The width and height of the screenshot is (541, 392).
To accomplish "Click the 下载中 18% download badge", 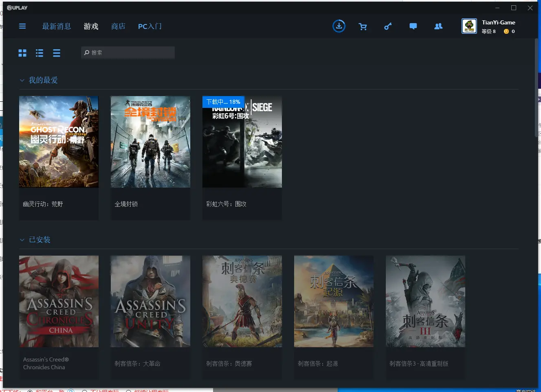I will 223,102.
